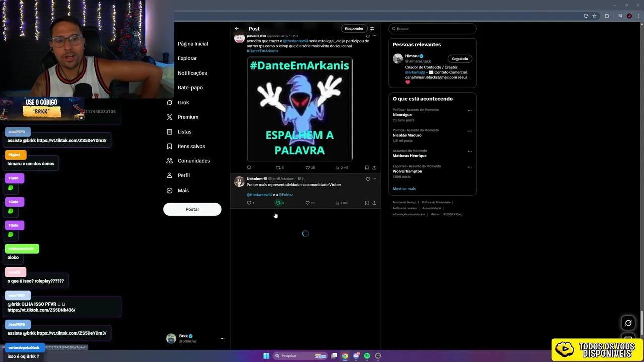Click the Buscar search field
Viewport: 644px width, 362px height.
[433, 29]
